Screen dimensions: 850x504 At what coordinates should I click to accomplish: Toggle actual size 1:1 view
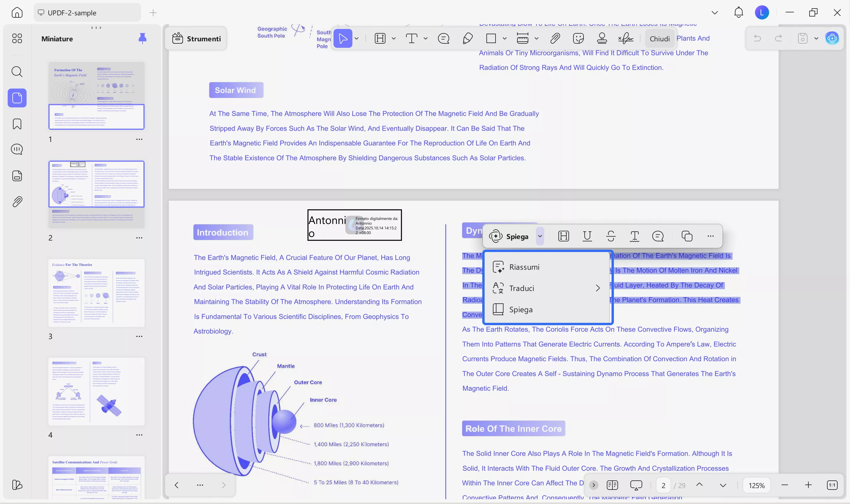click(832, 485)
